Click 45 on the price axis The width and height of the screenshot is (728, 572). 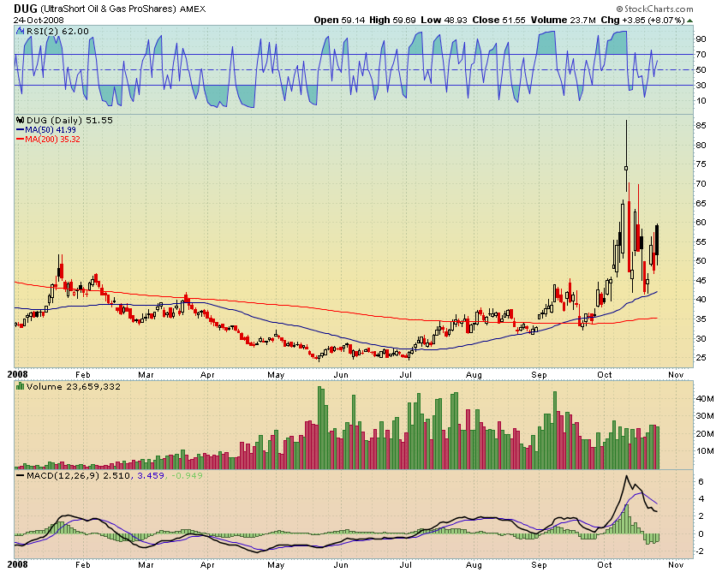(x=701, y=280)
